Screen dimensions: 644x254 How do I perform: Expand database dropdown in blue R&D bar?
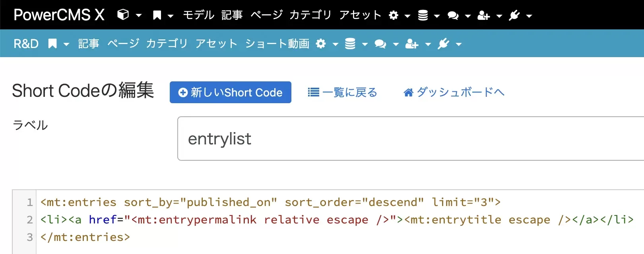click(365, 44)
